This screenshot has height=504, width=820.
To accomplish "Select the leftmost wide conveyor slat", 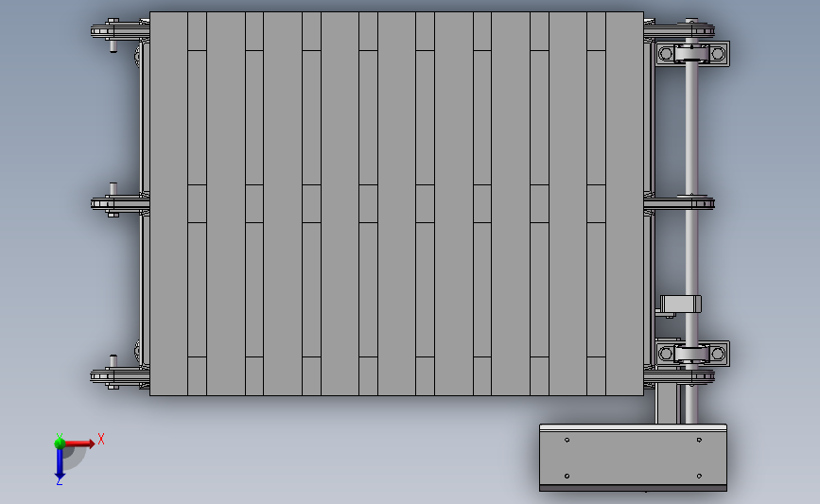I will (168, 203).
